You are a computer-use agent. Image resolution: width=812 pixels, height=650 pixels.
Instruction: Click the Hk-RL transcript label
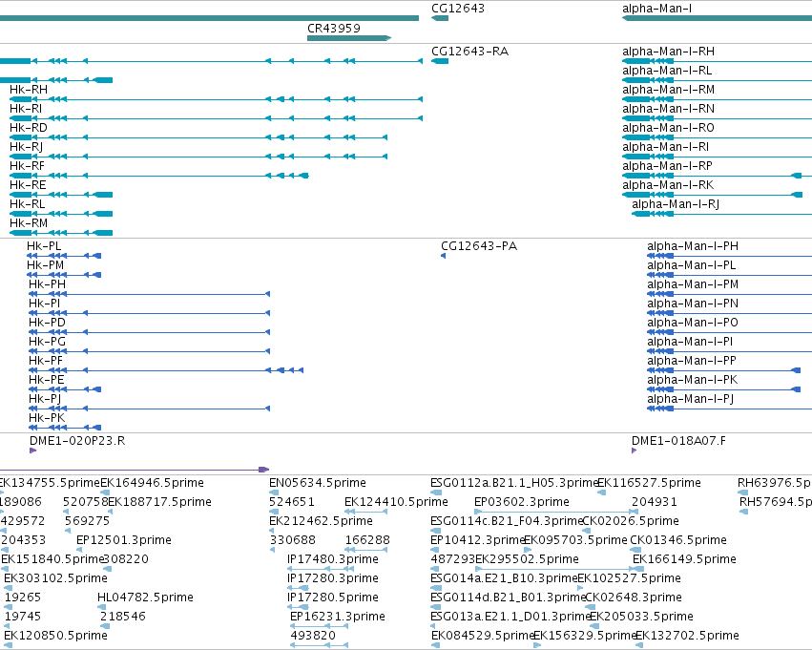click(27, 204)
